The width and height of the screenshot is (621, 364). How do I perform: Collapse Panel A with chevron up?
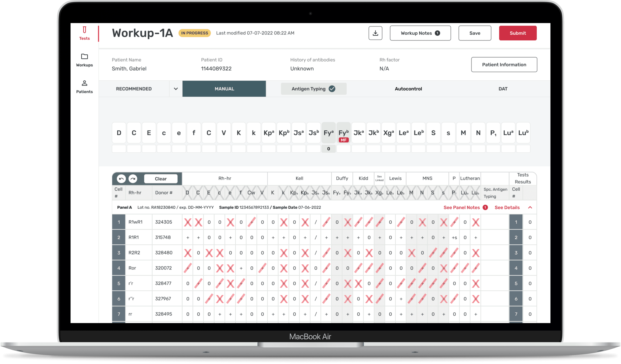530,207
